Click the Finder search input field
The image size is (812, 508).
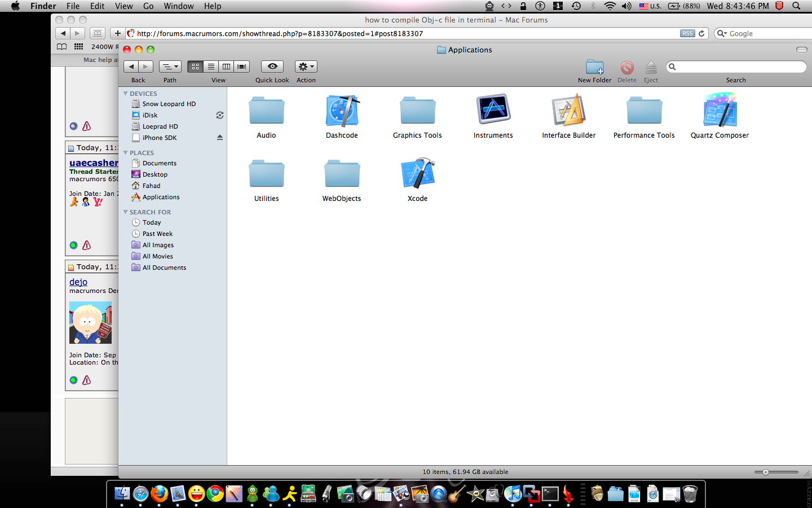(736, 67)
